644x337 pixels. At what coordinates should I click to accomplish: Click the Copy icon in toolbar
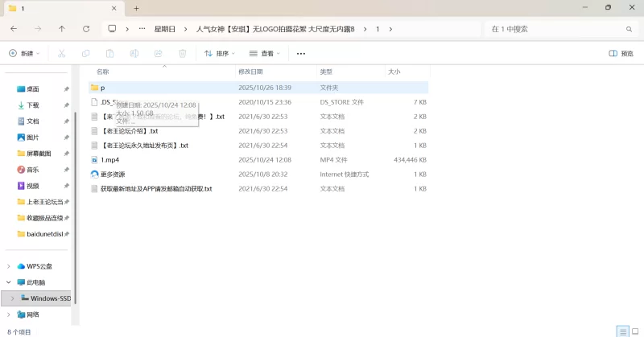[x=85, y=54]
